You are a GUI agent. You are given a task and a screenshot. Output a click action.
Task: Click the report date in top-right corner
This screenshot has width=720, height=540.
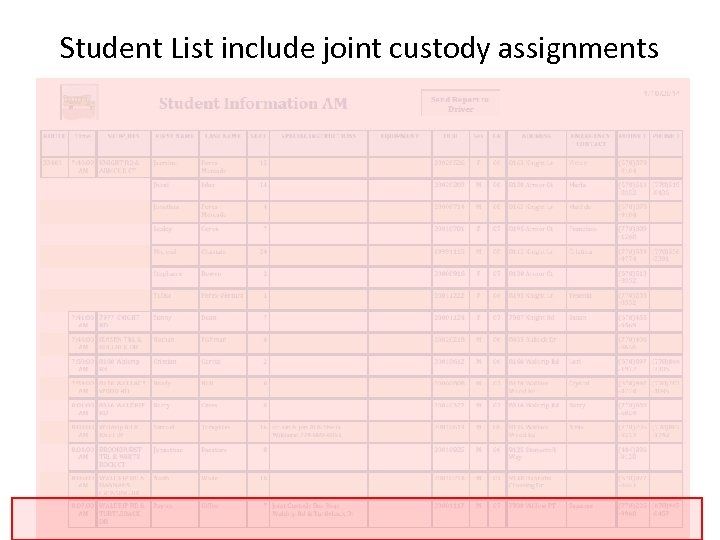[663, 92]
